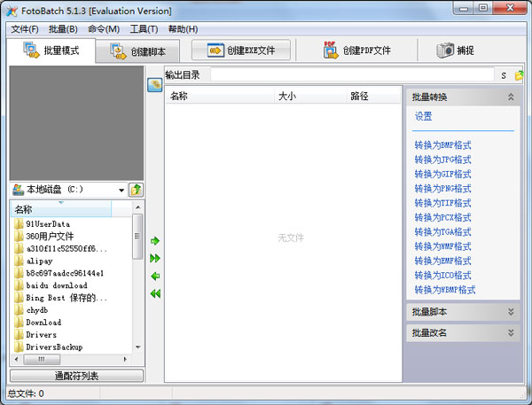Click the folder list scroll up arrow

[x=137, y=207]
